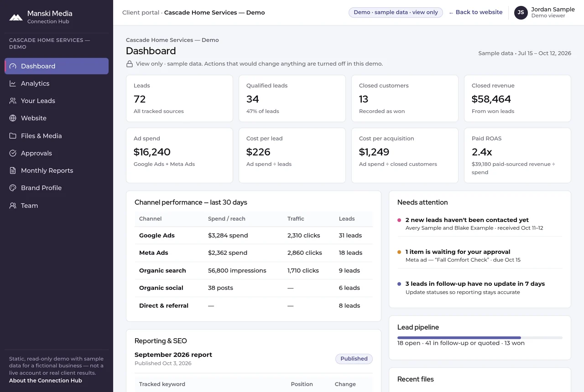Image resolution: width=584 pixels, height=392 pixels.
Task: Select the Closed revenue $58,464 card
Action: point(517,98)
